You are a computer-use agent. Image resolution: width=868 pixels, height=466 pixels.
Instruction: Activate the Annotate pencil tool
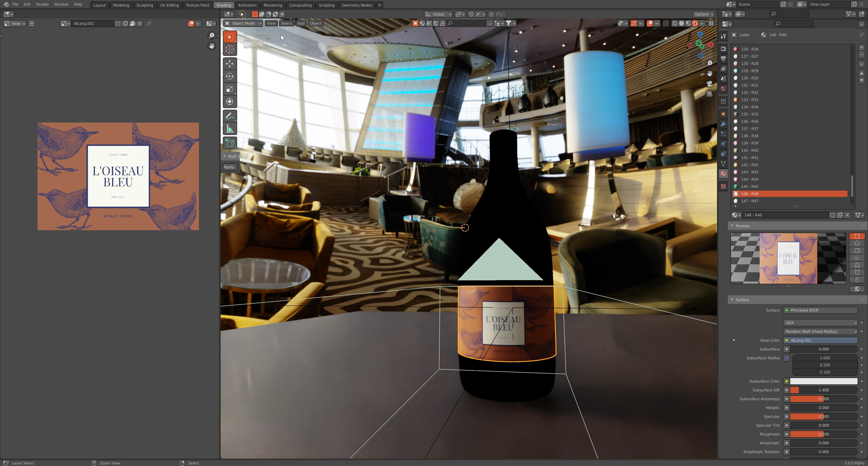tap(229, 116)
